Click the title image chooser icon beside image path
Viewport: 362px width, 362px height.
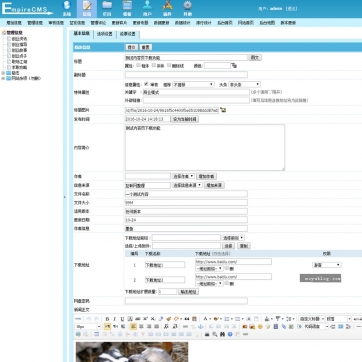click(223, 110)
